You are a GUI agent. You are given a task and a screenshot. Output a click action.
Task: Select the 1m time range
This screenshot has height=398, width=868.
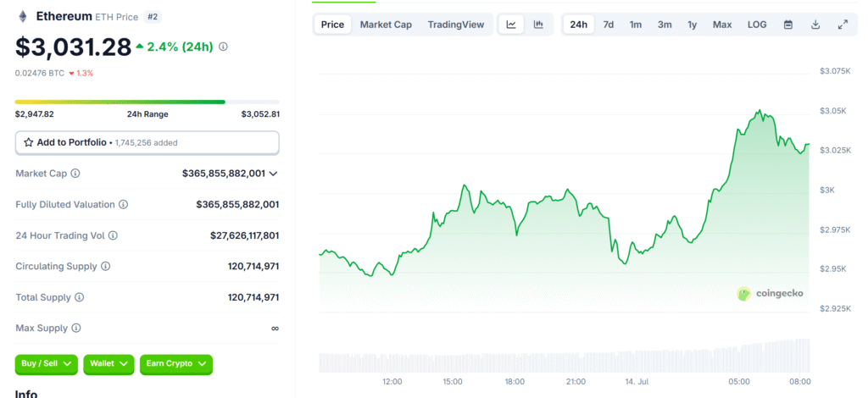(x=636, y=25)
